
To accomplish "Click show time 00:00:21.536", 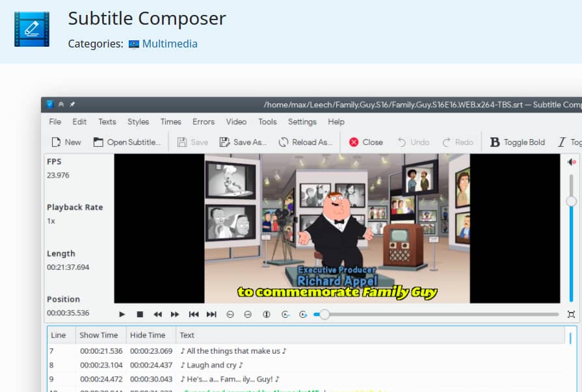I will [101, 351].
